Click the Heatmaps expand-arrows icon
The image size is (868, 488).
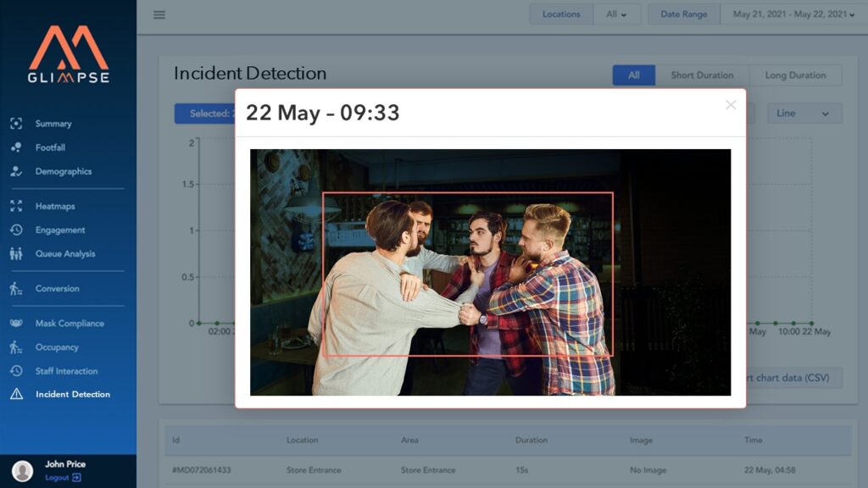[16, 206]
